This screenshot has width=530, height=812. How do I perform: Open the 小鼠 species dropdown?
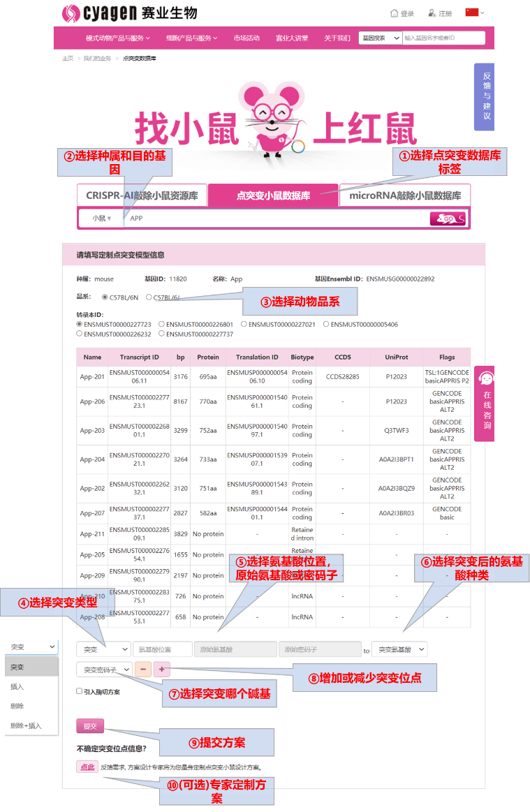pos(101,219)
